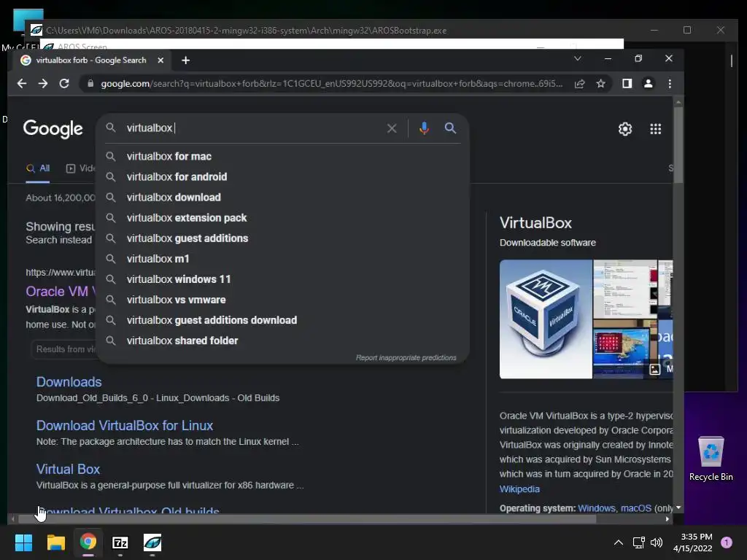This screenshot has height=560, width=747.
Task: Select suggestion virtualbox vs vmware
Action: 282,300
